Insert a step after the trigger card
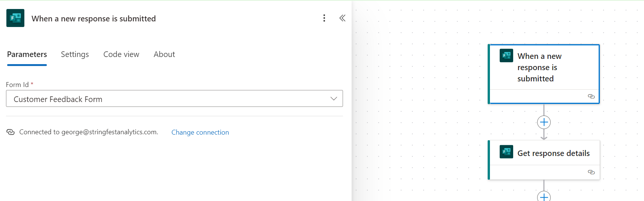644x201 pixels. 544,122
